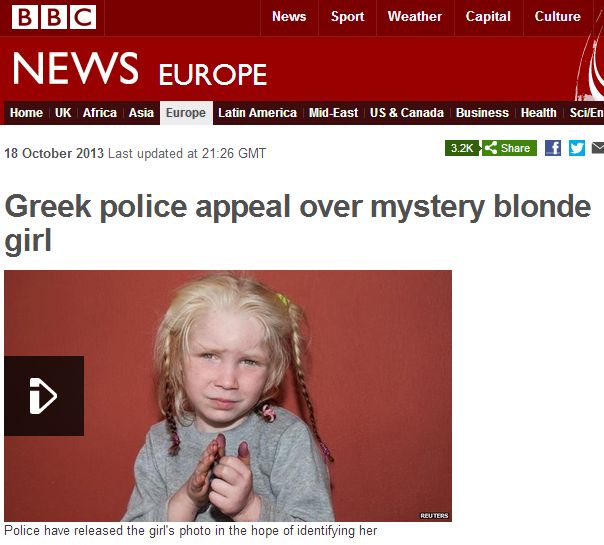The image size is (604, 545).
Task: Open the News section in top bar
Action: [x=289, y=17]
